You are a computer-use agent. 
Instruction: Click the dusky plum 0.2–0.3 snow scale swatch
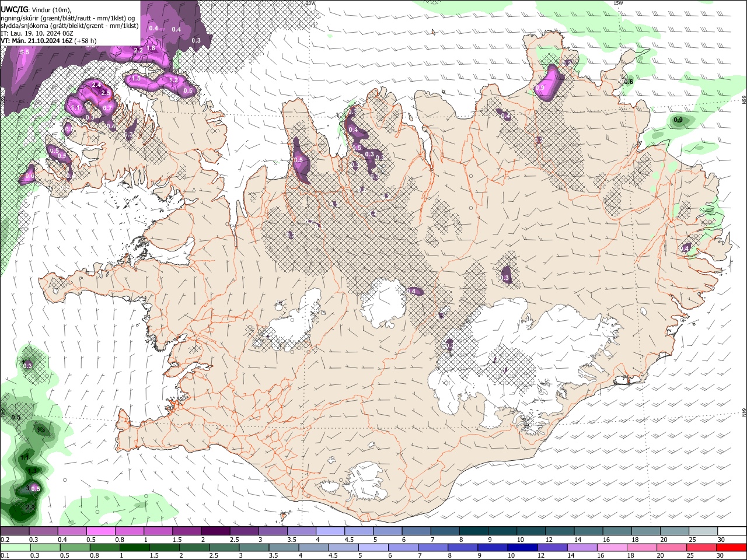[x=15, y=531]
